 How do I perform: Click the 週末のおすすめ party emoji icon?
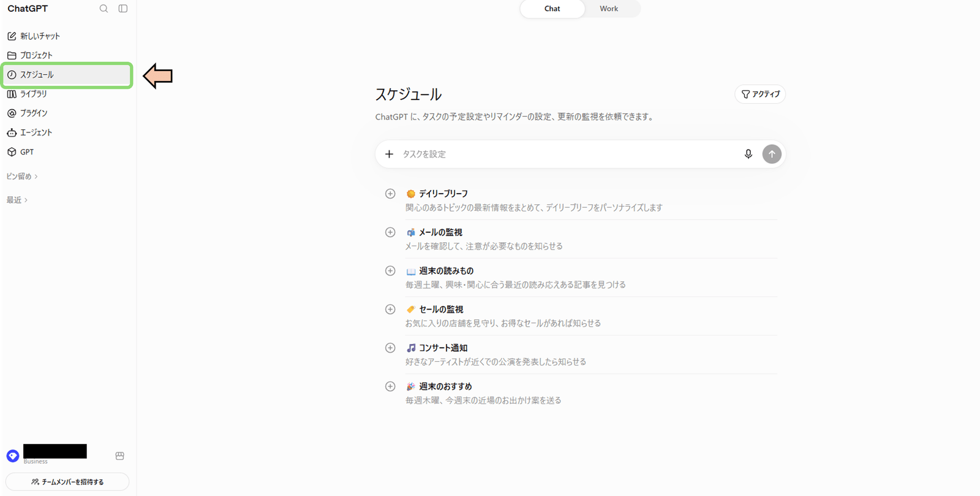[x=411, y=387]
